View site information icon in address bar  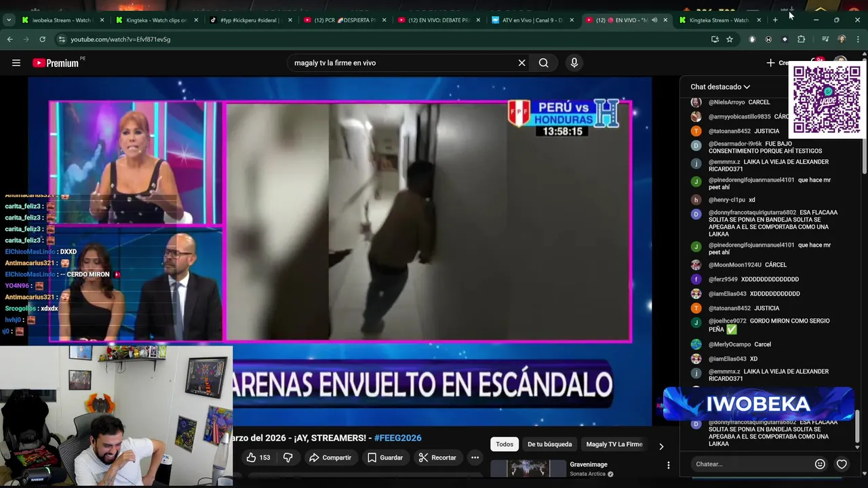tap(62, 39)
